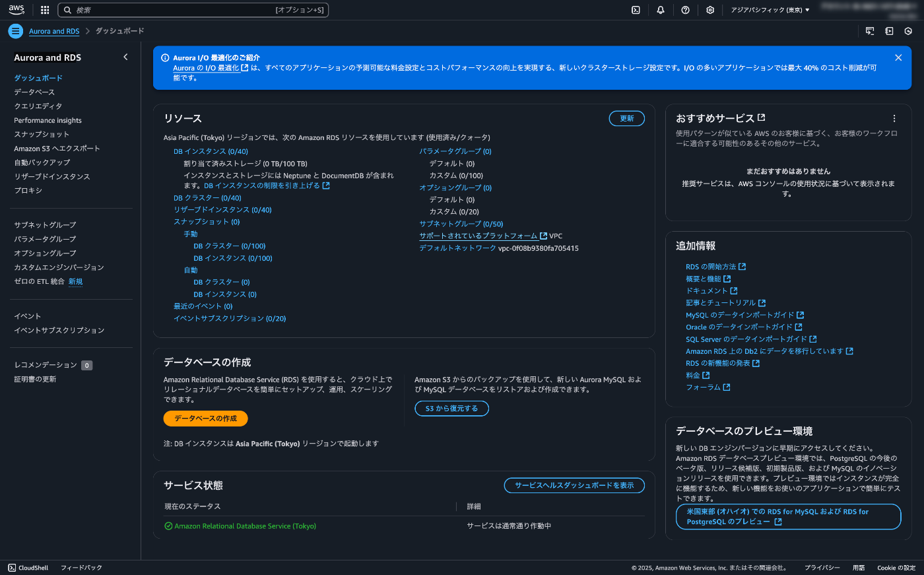Click スナップショット (0) resource link
Image resolution: width=924 pixels, height=575 pixels.
click(x=207, y=222)
